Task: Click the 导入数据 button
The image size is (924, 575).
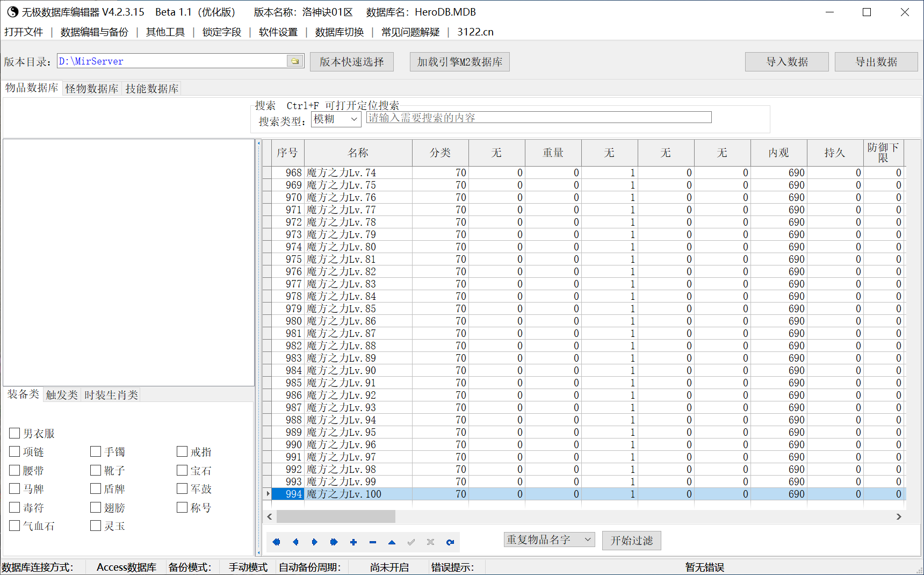Action: click(787, 62)
